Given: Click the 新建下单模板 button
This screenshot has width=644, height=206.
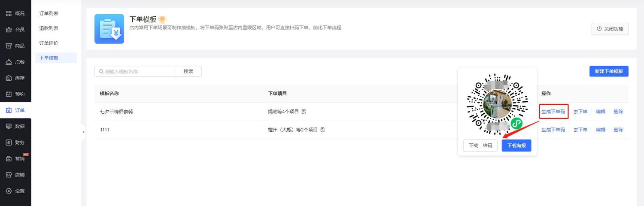Looking at the screenshot, I should (x=608, y=71).
